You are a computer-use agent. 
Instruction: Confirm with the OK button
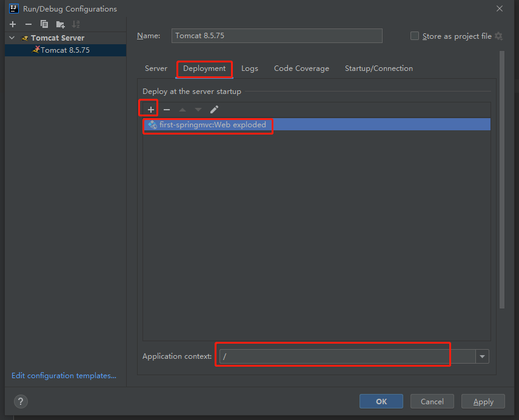(x=381, y=401)
